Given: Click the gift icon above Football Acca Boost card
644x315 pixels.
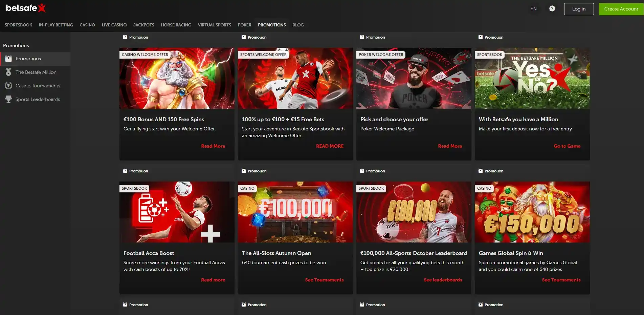Looking at the screenshot, I should coord(125,171).
